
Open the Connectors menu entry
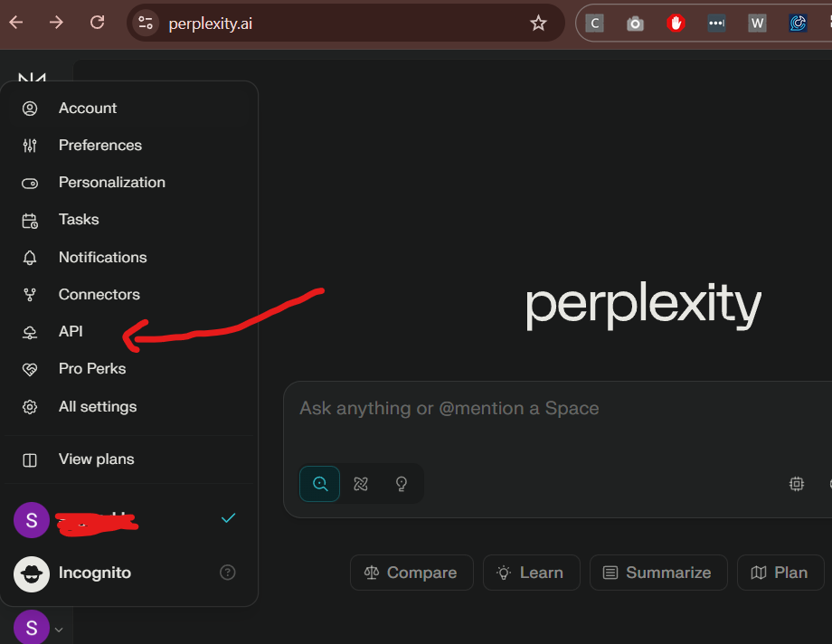point(129,295)
